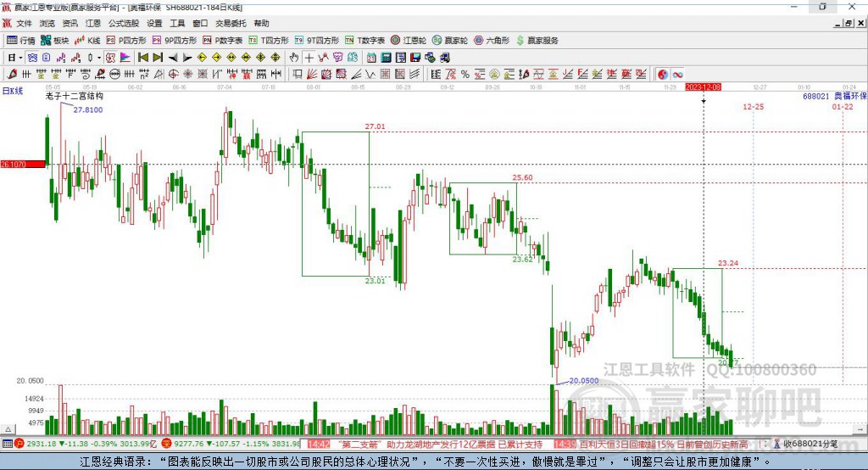The width and height of the screenshot is (868, 470).
Task: Open the 9P四方形 tool
Action: tap(175, 41)
